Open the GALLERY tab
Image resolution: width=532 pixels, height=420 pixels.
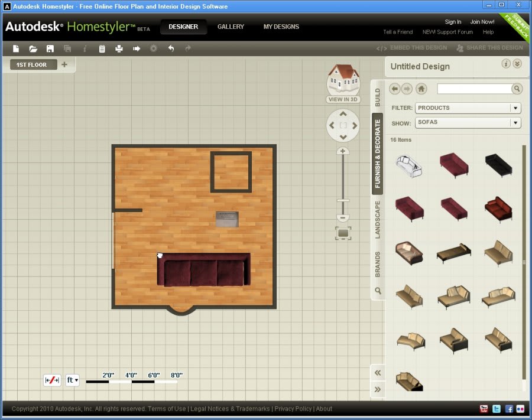[231, 27]
